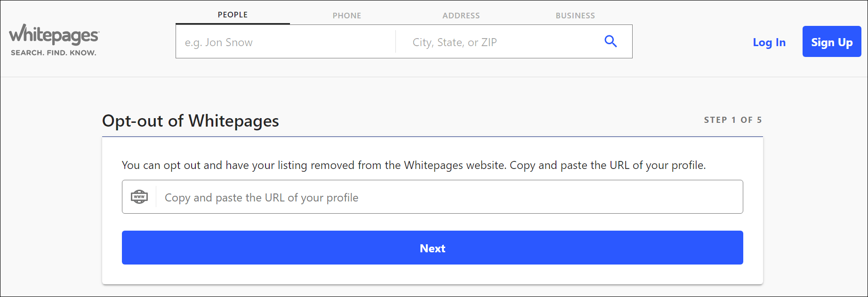Switch to the ADDRESS search tab
This screenshot has width=868, height=297.
(461, 16)
